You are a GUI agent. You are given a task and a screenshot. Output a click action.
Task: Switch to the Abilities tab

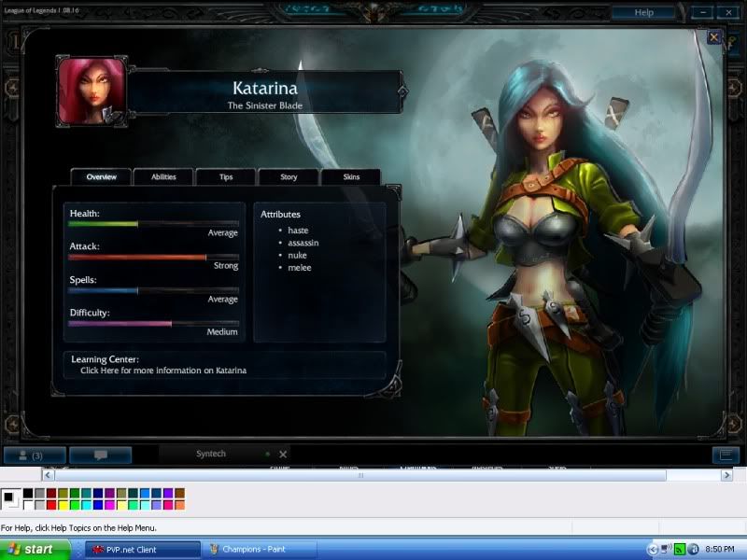click(x=163, y=176)
